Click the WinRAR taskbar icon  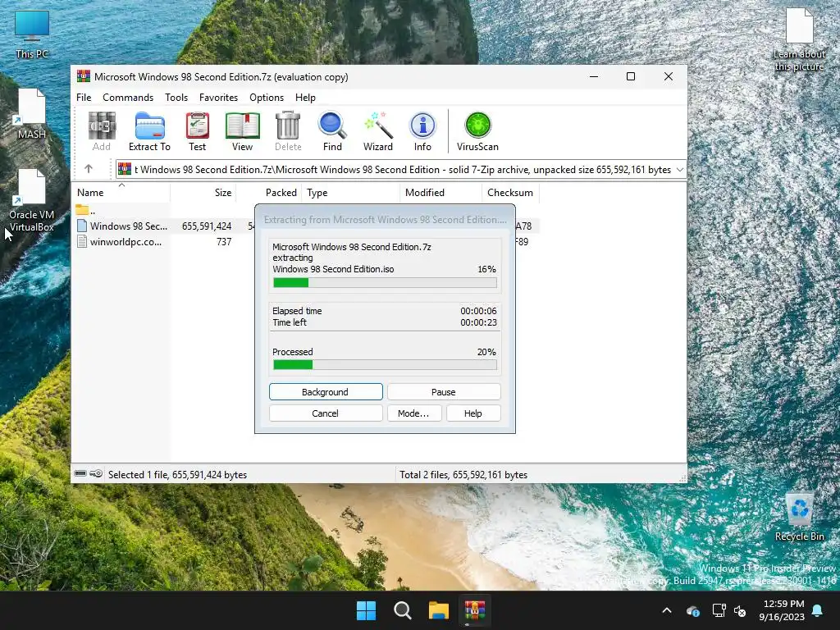point(475,610)
